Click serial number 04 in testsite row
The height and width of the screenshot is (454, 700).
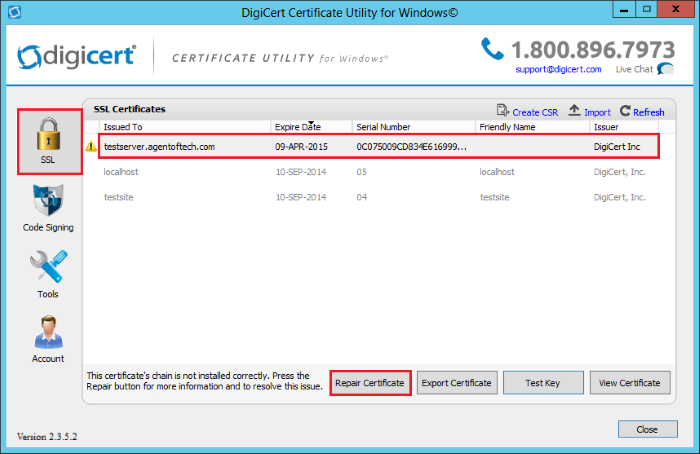362,197
